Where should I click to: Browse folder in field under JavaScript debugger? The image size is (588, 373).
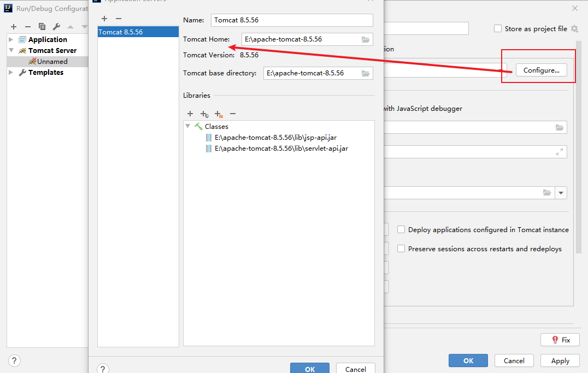(x=560, y=127)
